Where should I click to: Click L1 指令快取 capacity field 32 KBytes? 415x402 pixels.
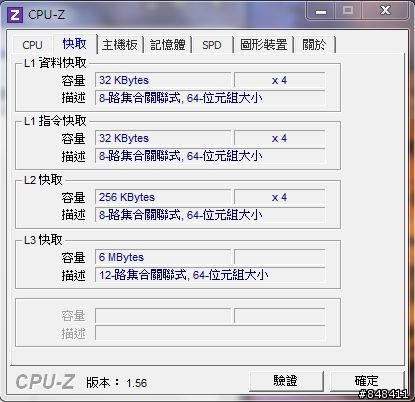point(163,138)
